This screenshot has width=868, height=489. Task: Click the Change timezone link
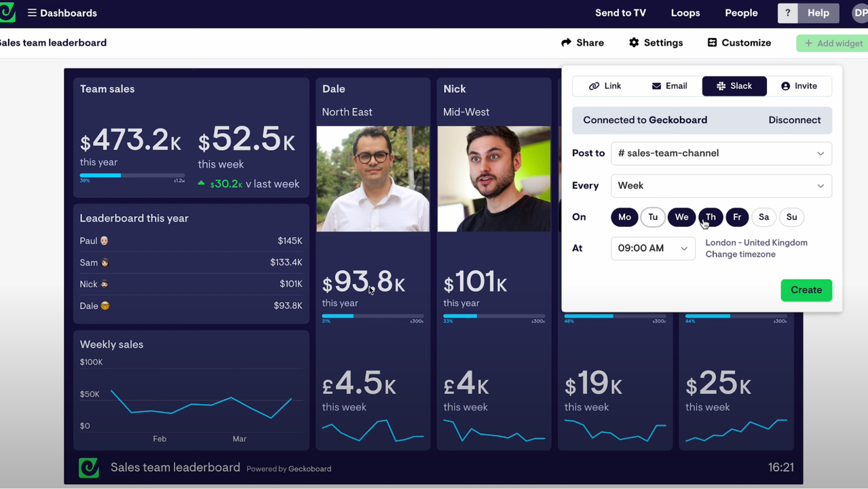[740, 254]
